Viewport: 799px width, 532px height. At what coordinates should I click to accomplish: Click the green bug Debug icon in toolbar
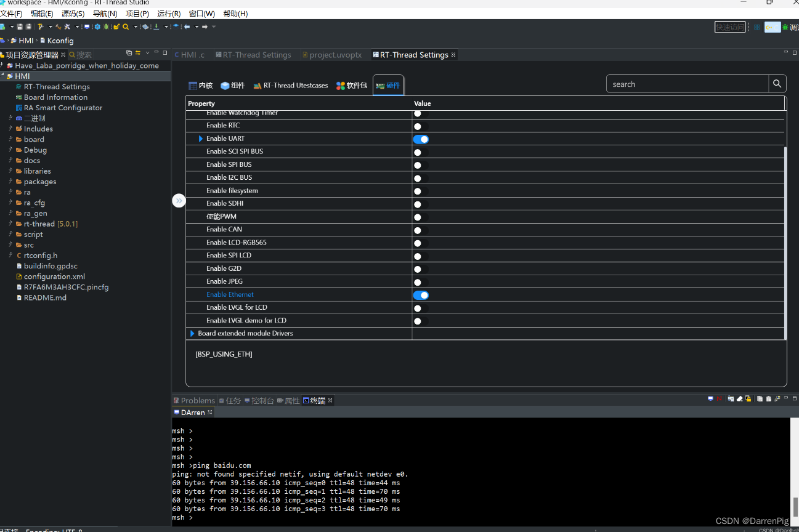[106, 27]
